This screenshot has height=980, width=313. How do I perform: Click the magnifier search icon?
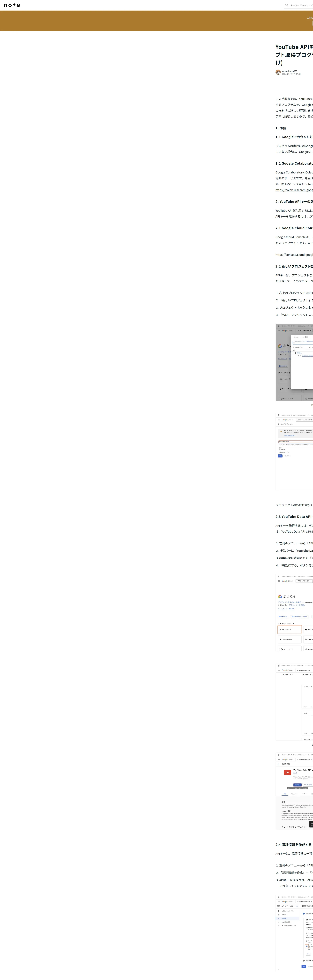tap(287, 5)
